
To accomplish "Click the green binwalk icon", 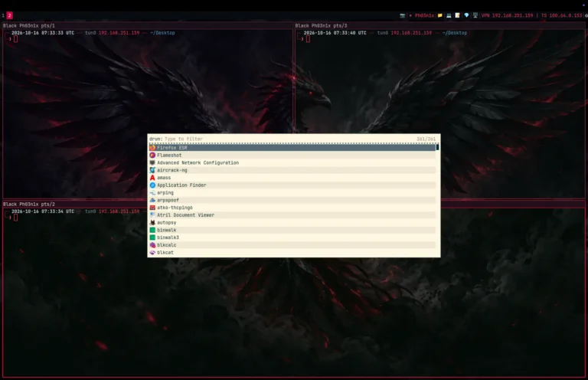I will (152, 230).
